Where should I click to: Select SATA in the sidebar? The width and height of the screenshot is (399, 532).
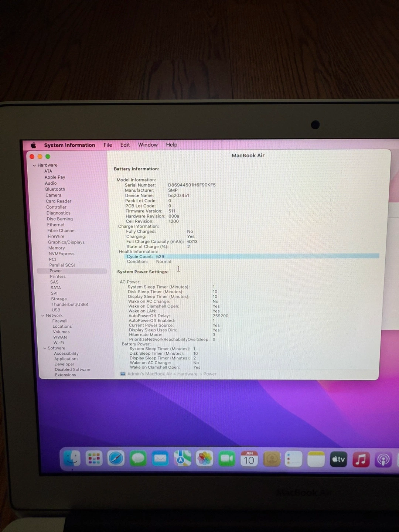(x=56, y=287)
